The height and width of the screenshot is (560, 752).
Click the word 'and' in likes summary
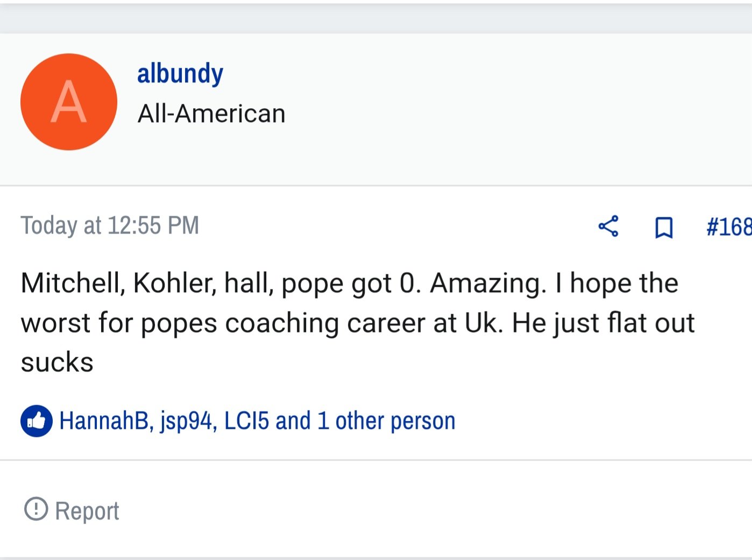[x=293, y=421]
